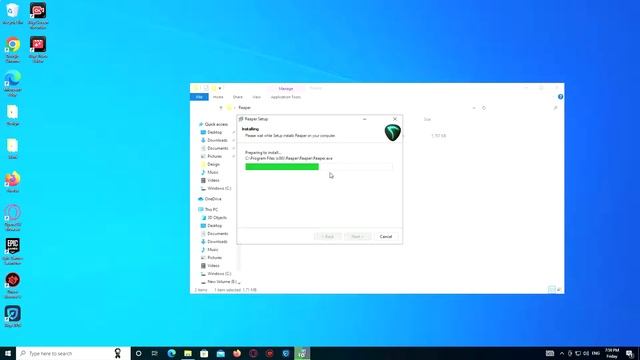
Task: Open Microsoft Store from the taskbar
Action: [204, 353]
